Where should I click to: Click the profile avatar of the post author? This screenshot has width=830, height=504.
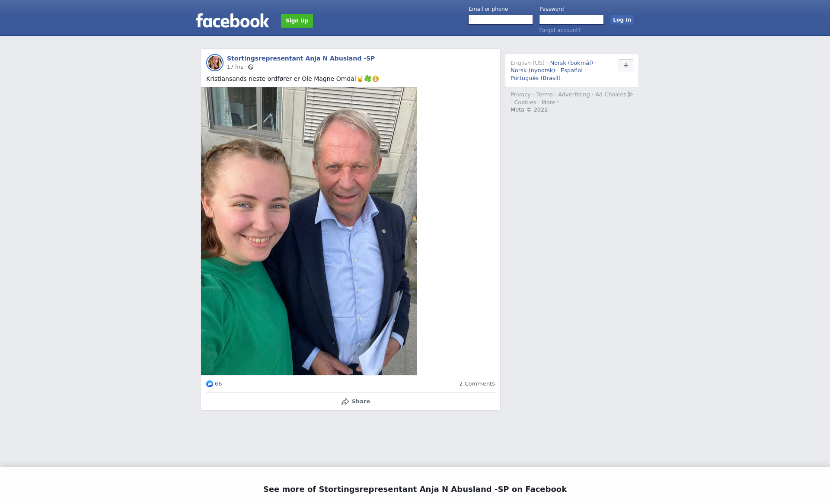214,63
